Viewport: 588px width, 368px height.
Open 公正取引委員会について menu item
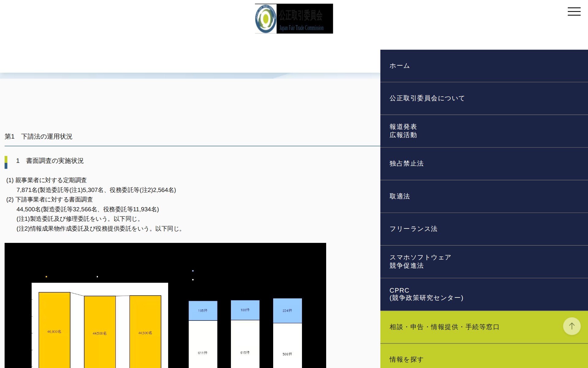427,98
